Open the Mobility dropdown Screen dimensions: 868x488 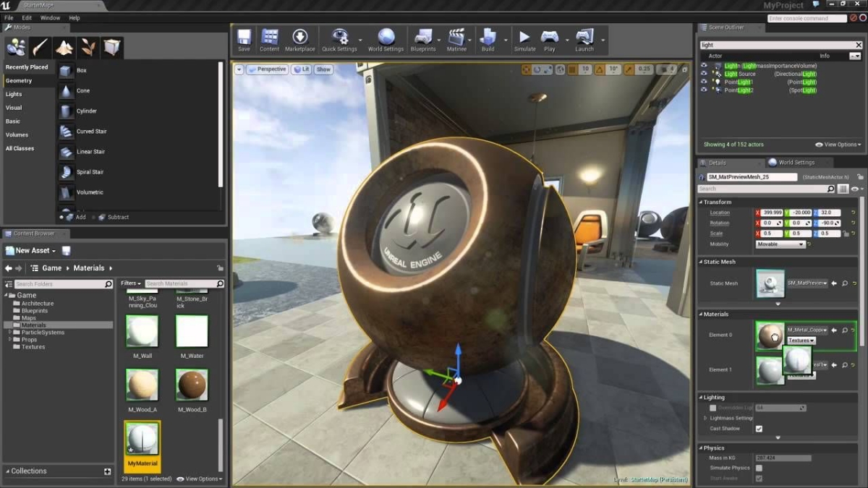pyautogui.click(x=780, y=244)
